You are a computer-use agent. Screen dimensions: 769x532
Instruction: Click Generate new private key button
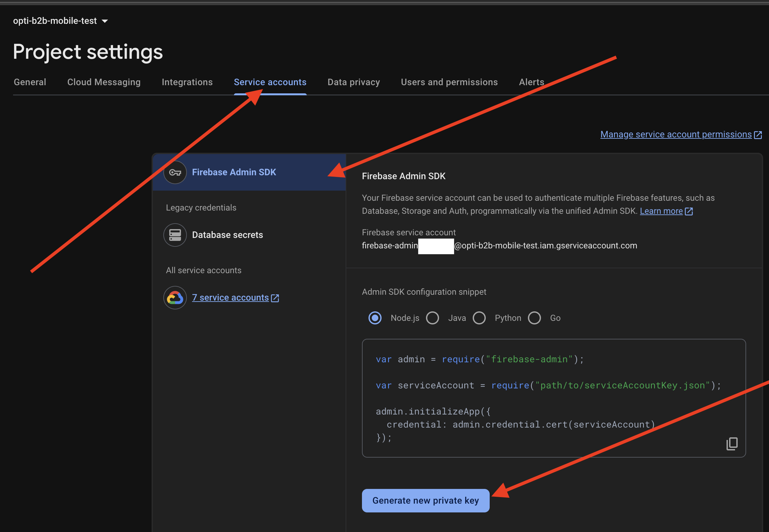[x=425, y=500]
